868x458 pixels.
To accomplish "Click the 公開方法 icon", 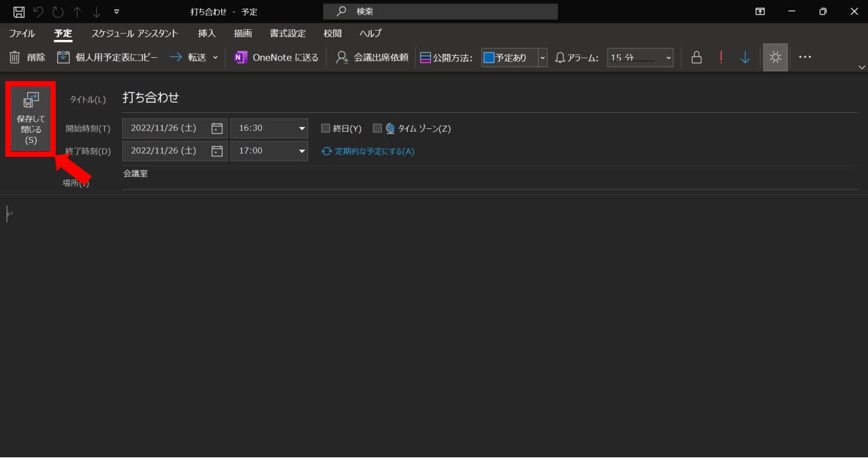I will (426, 58).
